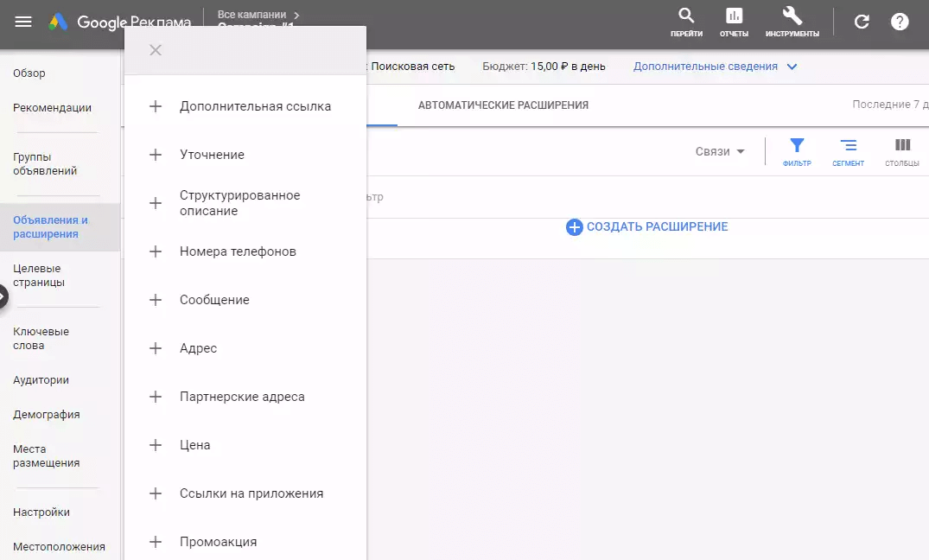The height and width of the screenshot is (560, 929).
Task: Open the hamburger main menu
Action: click(23, 22)
